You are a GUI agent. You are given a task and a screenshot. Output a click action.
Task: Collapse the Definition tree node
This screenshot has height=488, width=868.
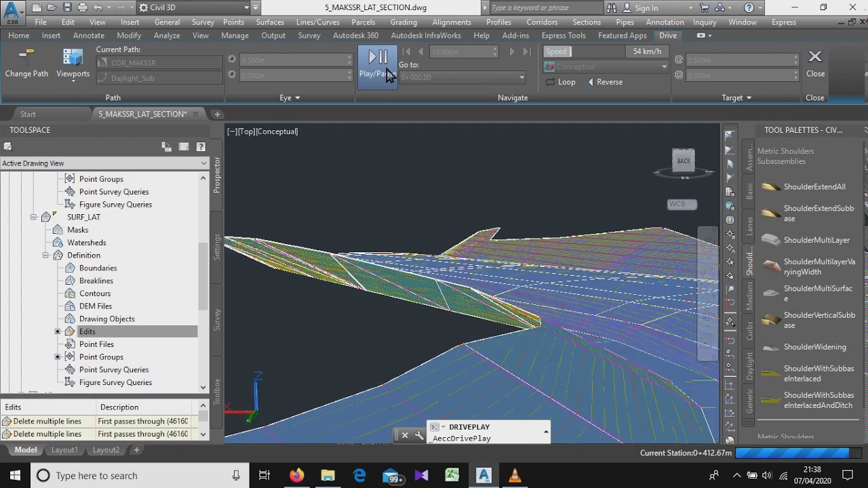pos(45,256)
